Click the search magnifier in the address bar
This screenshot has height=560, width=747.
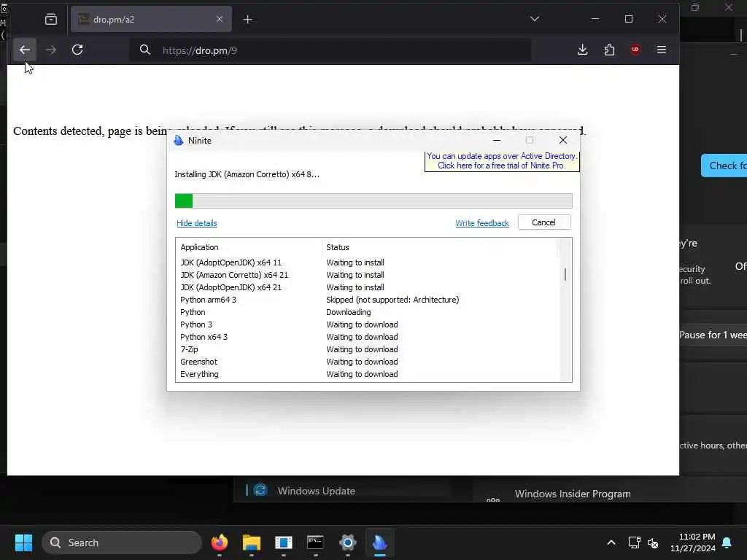145,50
